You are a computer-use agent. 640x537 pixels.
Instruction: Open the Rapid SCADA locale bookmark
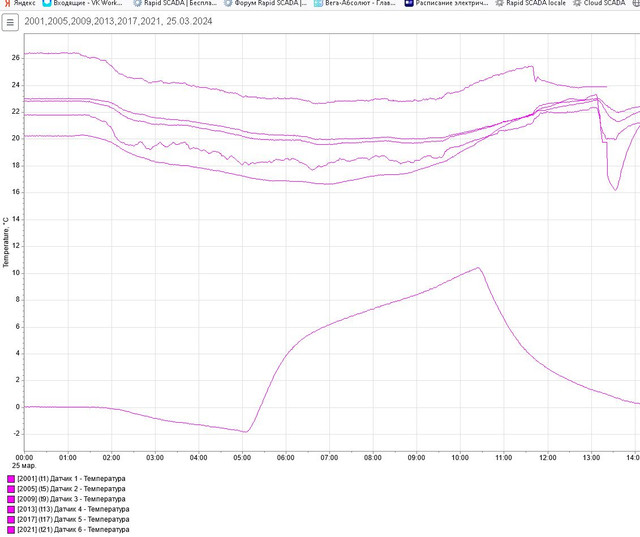click(x=530, y=3)
